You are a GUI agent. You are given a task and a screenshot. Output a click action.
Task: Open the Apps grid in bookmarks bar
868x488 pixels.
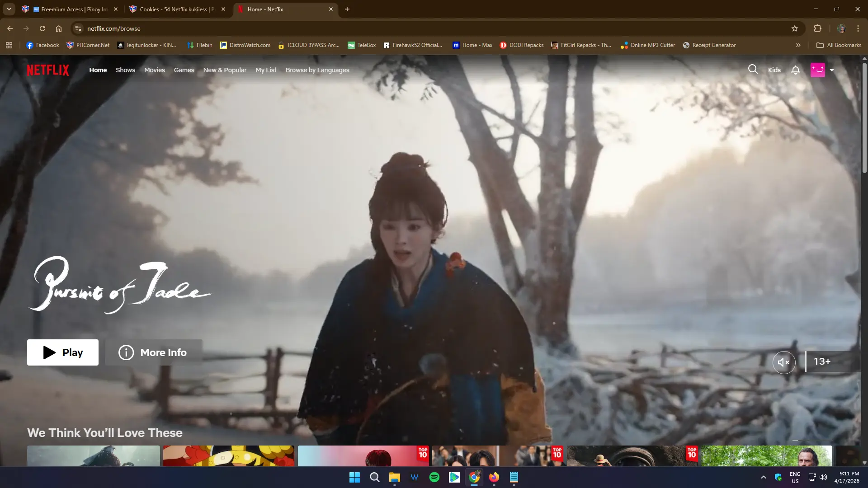coord(9,45)
